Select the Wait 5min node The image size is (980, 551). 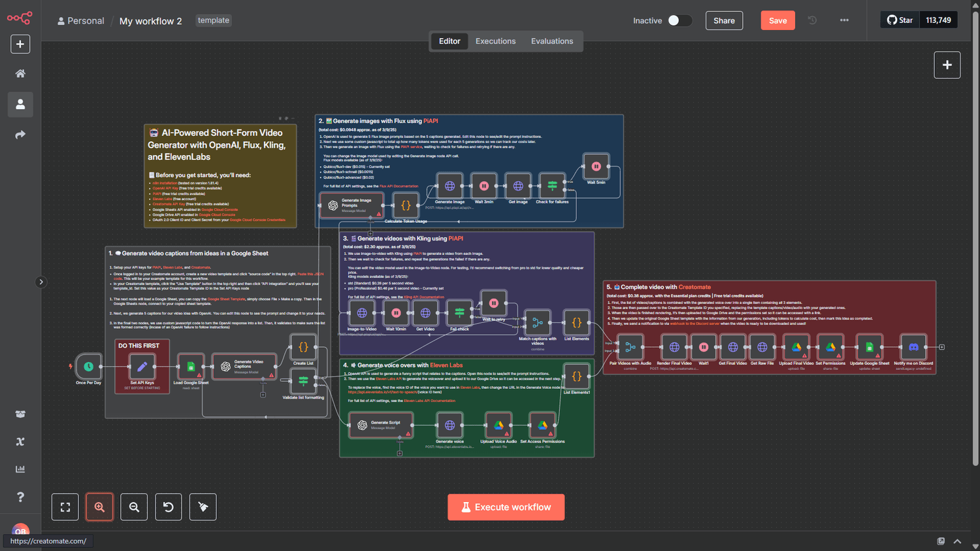coord(596,166)
